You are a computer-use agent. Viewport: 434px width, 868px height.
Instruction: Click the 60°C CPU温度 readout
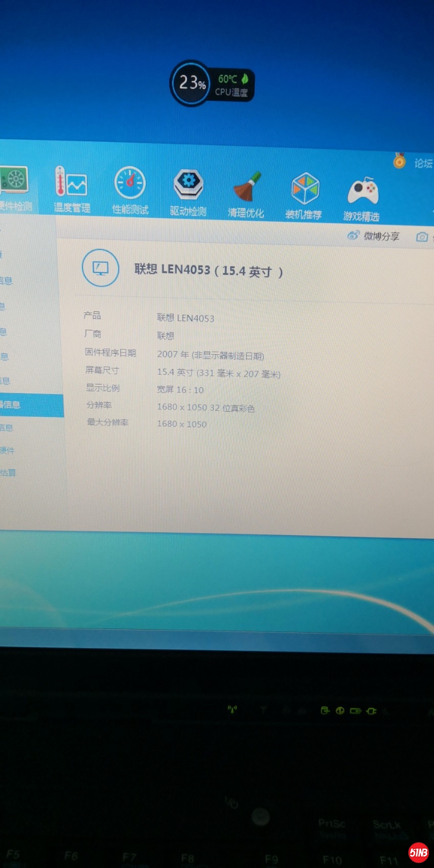click(x=231, y=85)
